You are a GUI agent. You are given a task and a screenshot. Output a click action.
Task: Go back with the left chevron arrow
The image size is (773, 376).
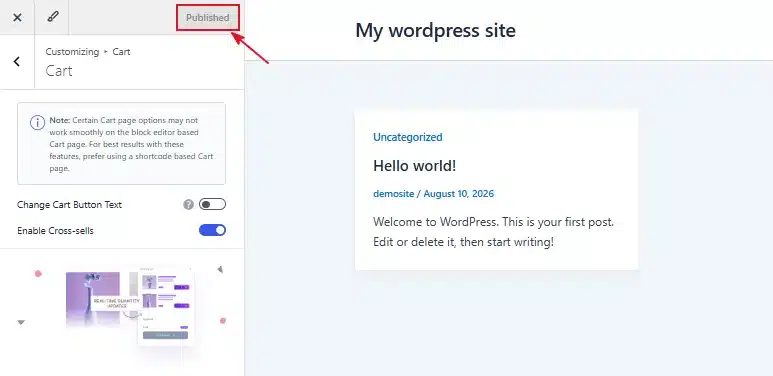coord(17,62)
